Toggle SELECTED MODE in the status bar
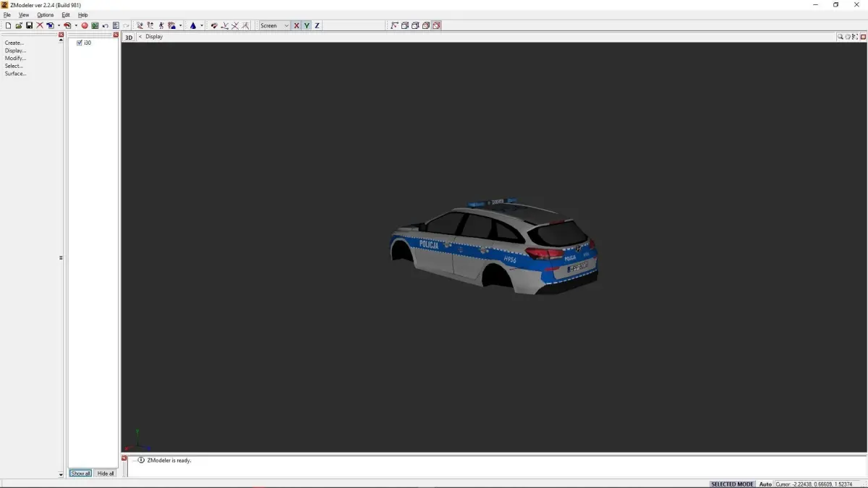 click(x=732, y=484)
